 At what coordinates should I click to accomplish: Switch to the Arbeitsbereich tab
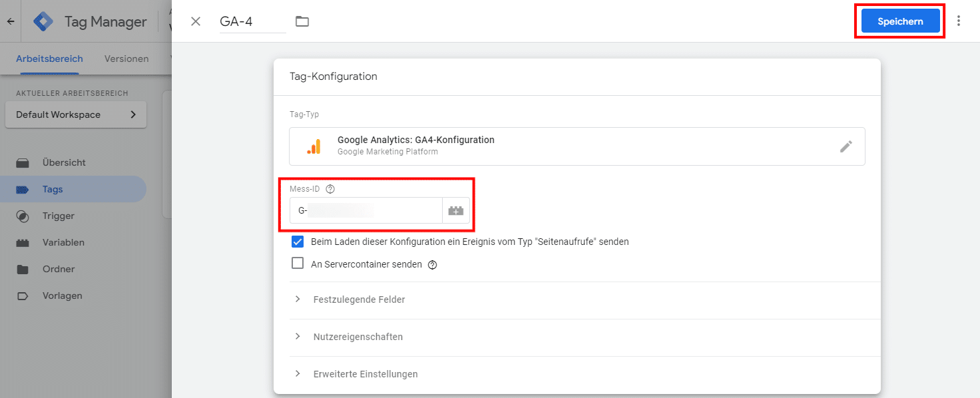[49, 59]
